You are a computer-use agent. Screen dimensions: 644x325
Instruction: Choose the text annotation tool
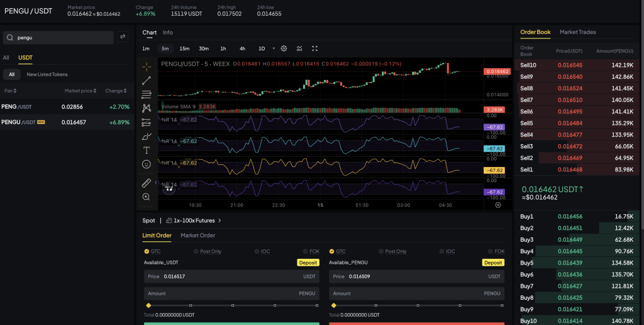click(x=147, y=150)
